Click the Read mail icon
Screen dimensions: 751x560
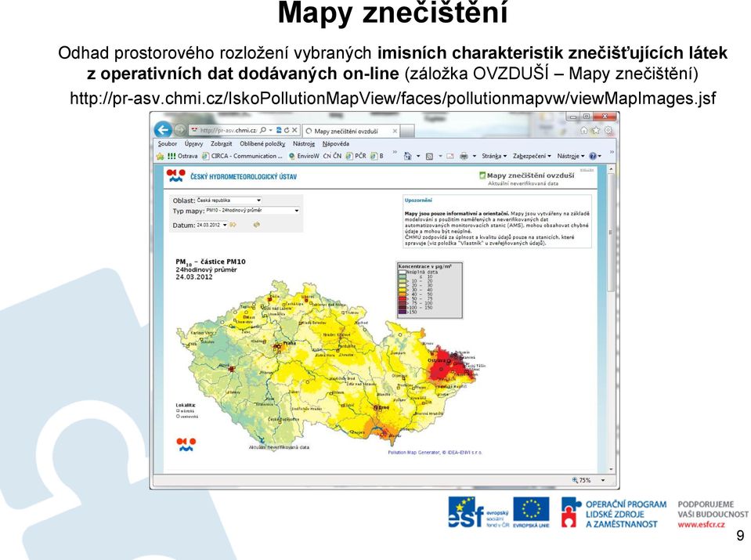point(450,156)
